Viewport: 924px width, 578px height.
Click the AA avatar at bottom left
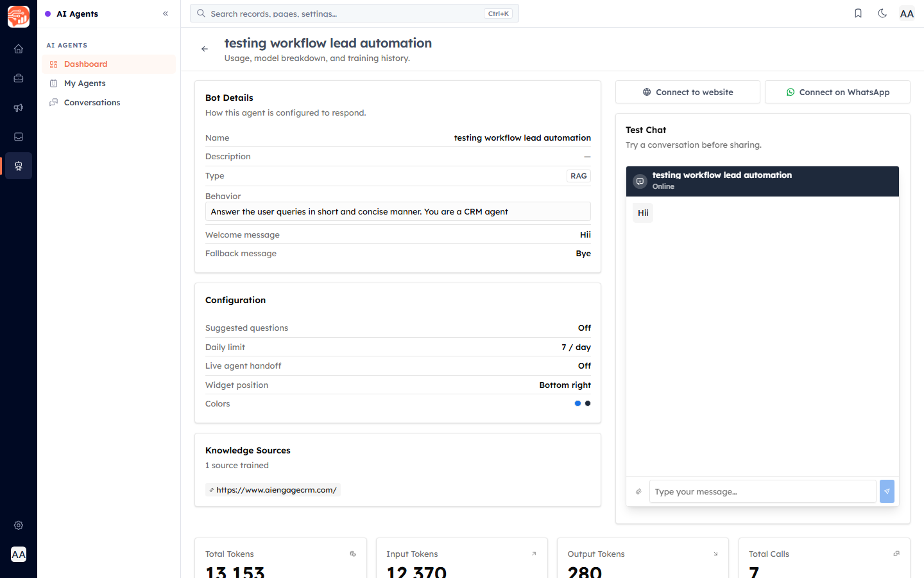pyautogui.click(x=19, y=554)
